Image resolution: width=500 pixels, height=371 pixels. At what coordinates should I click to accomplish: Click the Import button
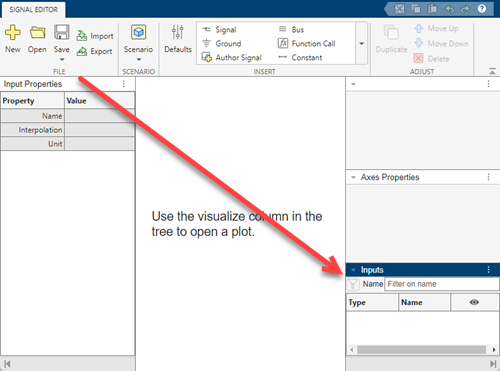tap(95, 36)
